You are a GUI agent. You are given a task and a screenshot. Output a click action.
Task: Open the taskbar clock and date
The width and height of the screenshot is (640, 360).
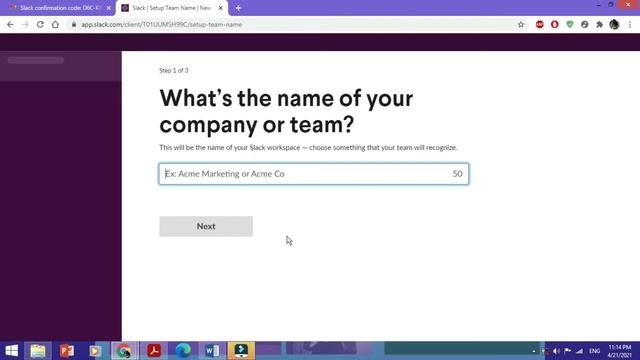coord(620,351)
